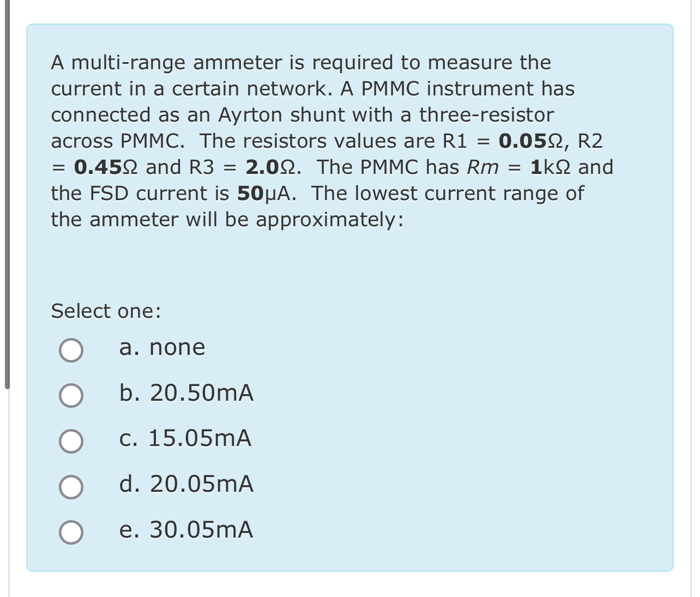Click the 'Select one:' heading
Image resolution: width=700 pixels, height=597 pixels.
(106, 311)
